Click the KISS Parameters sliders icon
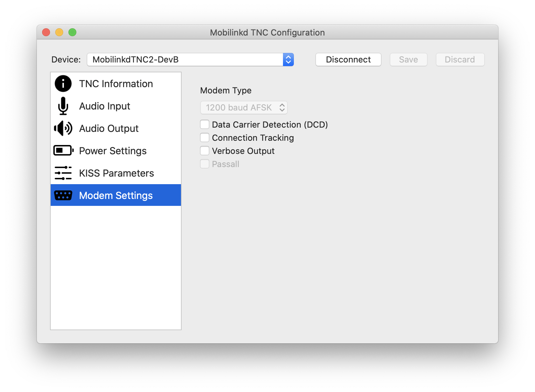 [x=63, y=173]
